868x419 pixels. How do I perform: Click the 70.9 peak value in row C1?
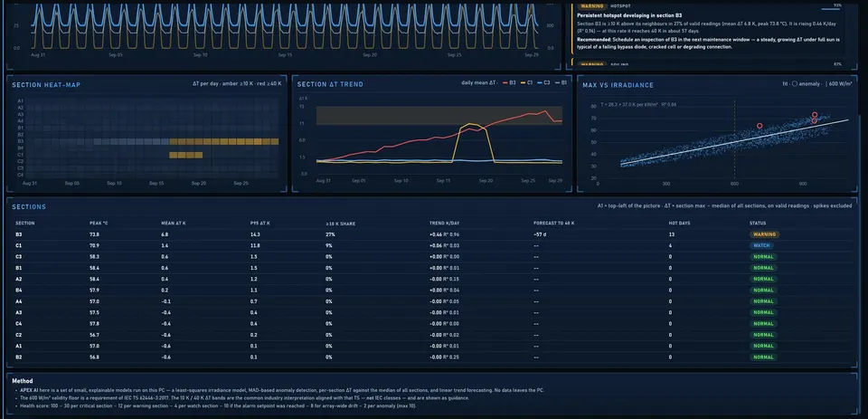click(x=94, y=245)
